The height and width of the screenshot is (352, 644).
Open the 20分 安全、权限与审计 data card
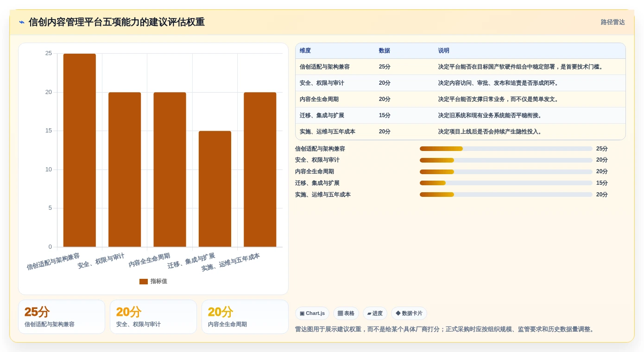click(x=153, y=317)
